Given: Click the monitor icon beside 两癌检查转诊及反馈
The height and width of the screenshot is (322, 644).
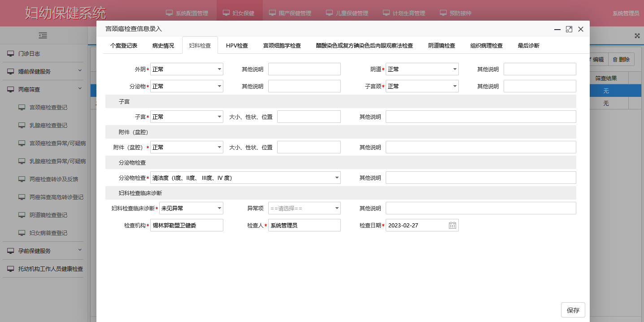Looking at the screenshot, I should [22, 179].
